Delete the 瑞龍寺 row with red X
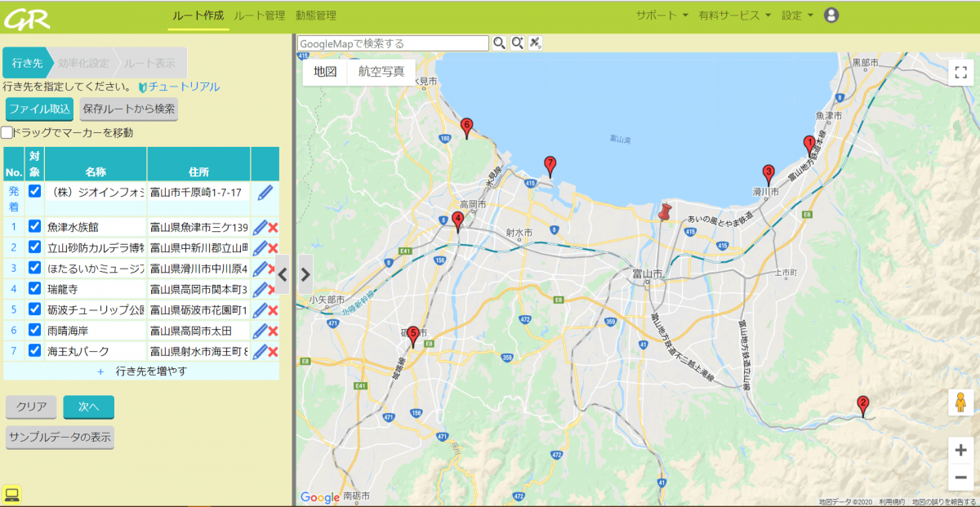This screenshot has height=507, width=980. pos(274,289)
